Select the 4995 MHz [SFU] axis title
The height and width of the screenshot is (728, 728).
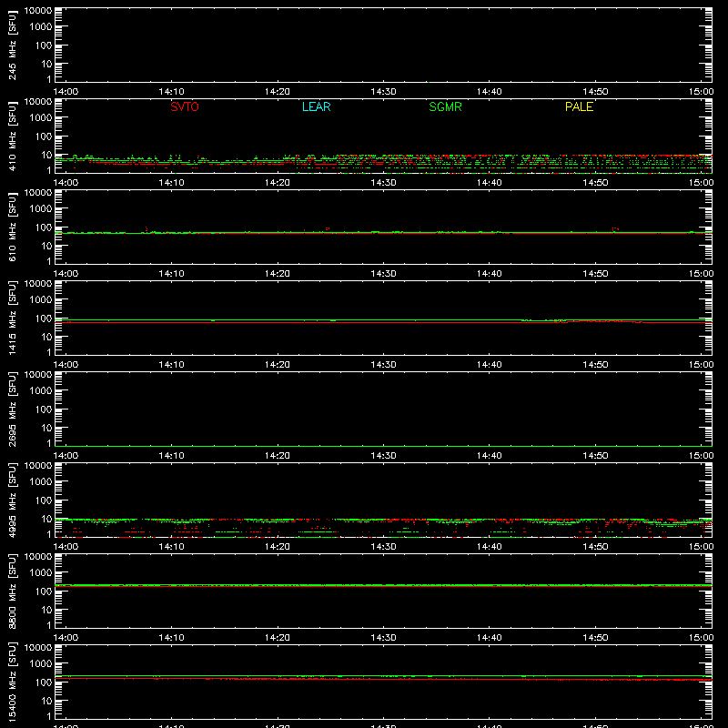(x=12, y=500)
